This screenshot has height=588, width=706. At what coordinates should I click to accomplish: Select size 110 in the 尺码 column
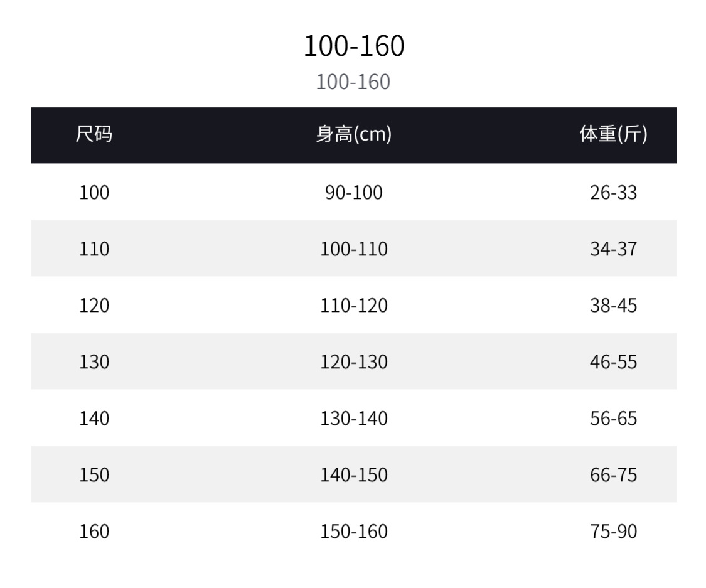pyautogui.click(x=94, y=249)
